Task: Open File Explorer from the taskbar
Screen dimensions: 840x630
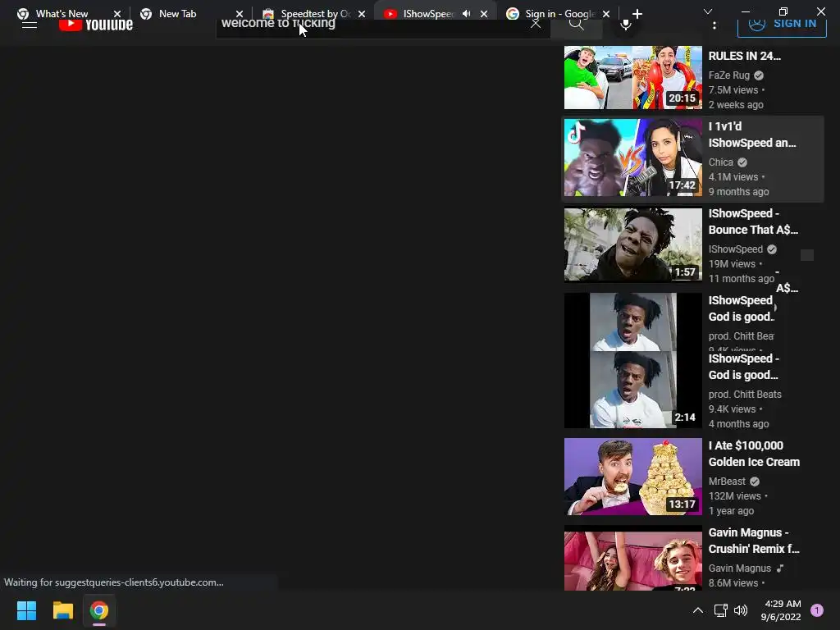Action: tap(62, 610)
